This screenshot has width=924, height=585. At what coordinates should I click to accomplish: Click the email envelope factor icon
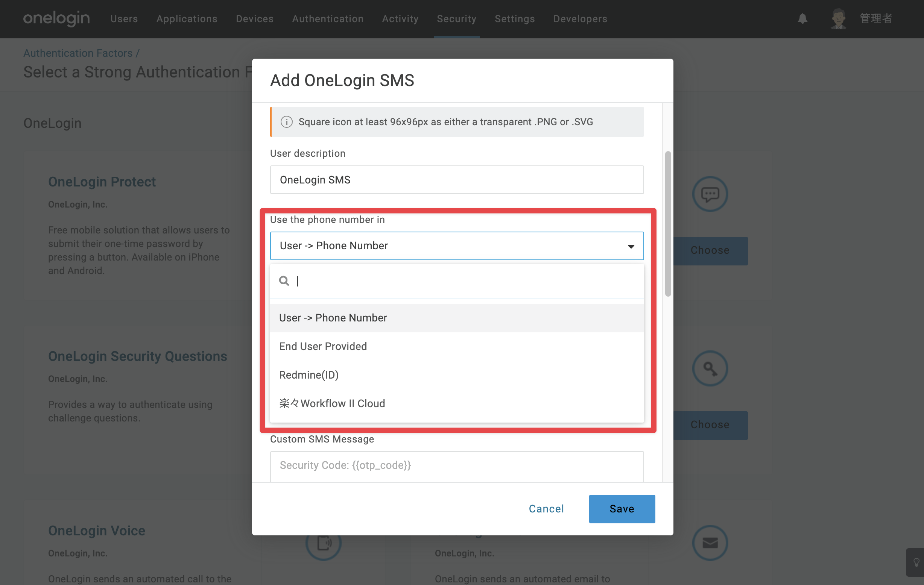coord(710,543)
